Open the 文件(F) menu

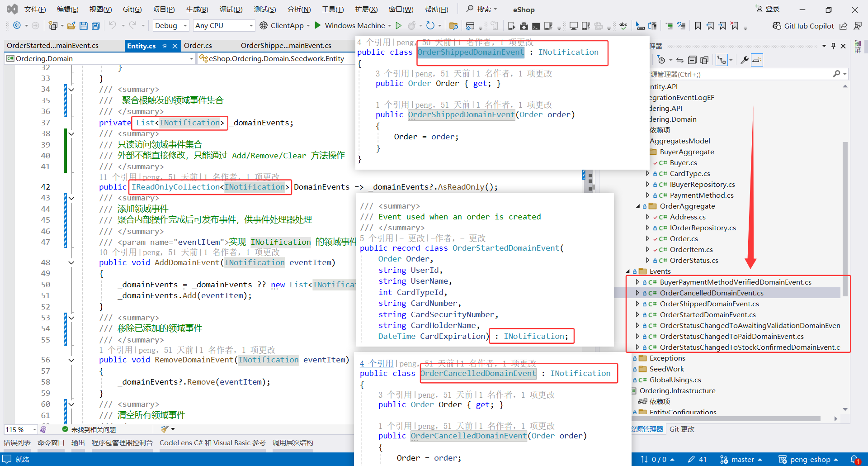pyautogui.click(x=35, y=10)
